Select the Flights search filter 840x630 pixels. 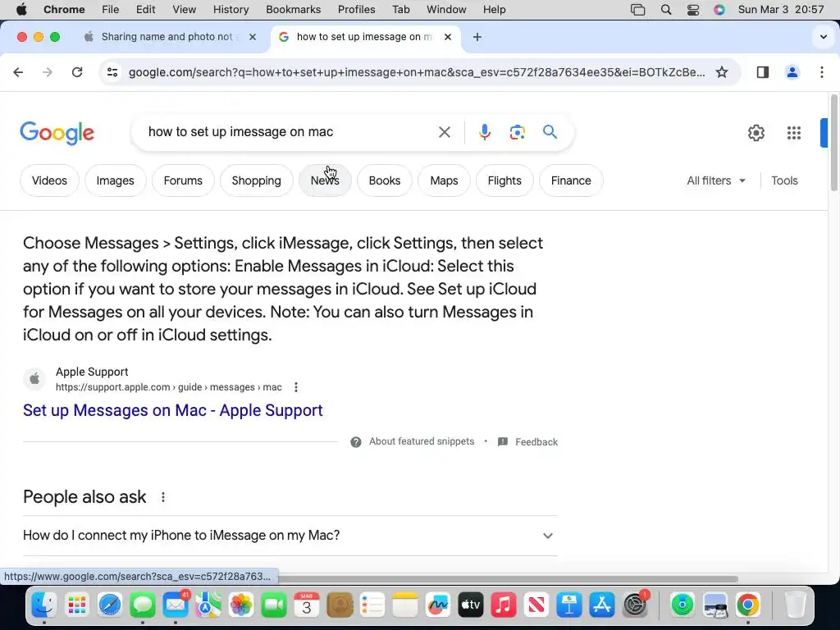click(x=504, y=180)
